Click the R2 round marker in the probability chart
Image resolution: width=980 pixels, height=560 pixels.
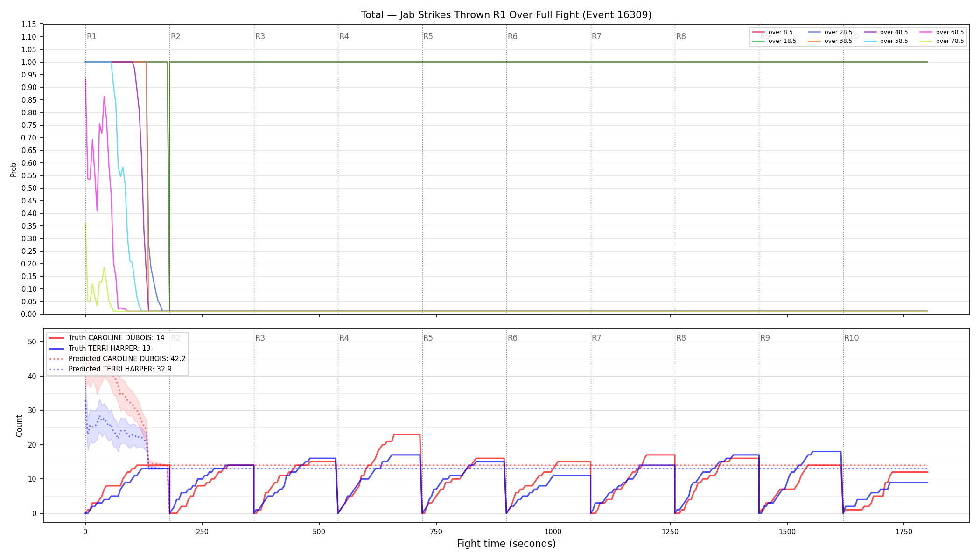click(x=175, y=36)
